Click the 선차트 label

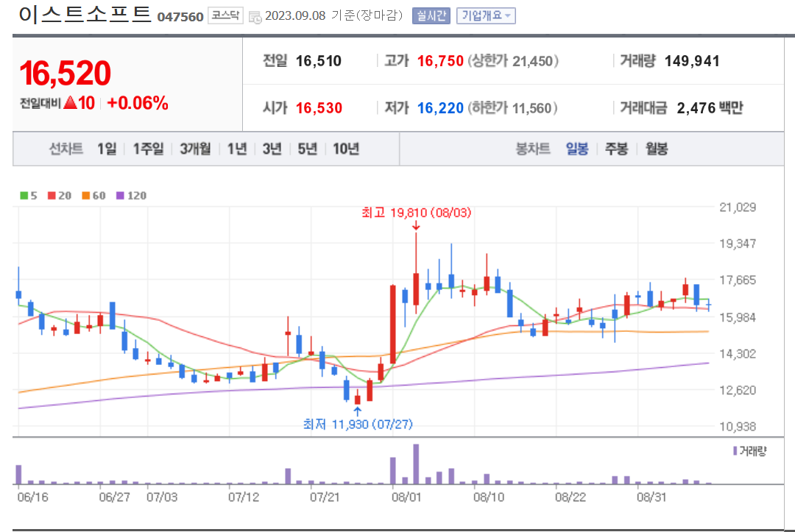66,149
